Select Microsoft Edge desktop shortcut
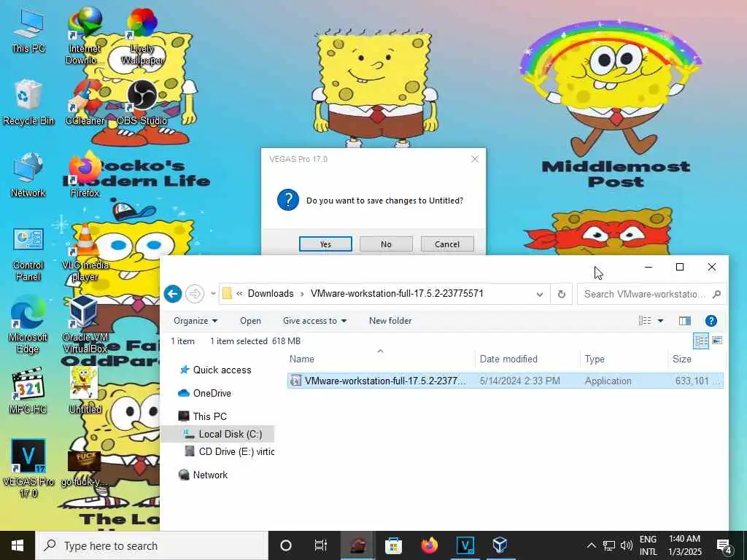 pos(28,324)
